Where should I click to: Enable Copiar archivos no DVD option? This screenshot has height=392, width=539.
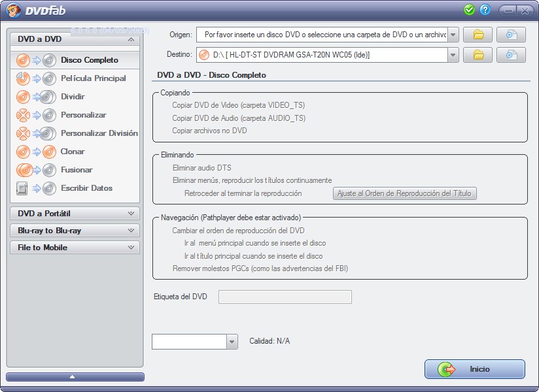(x=209, y=131)
